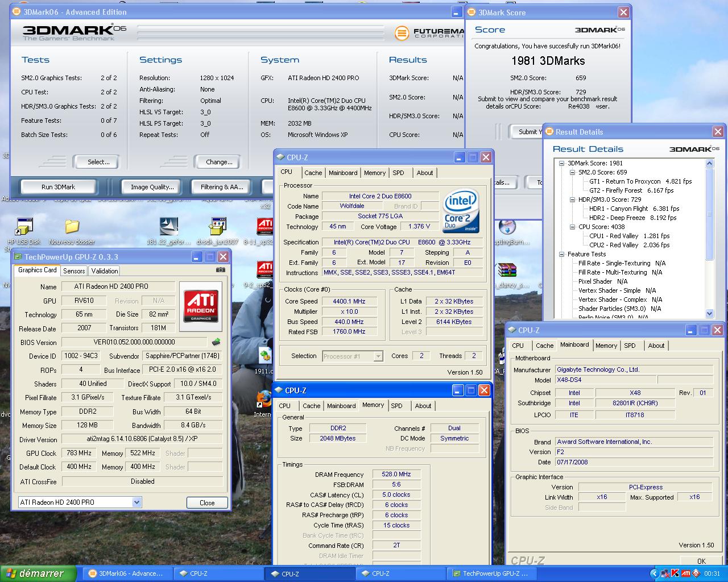Click the Select... tests button

coord(98,162)
